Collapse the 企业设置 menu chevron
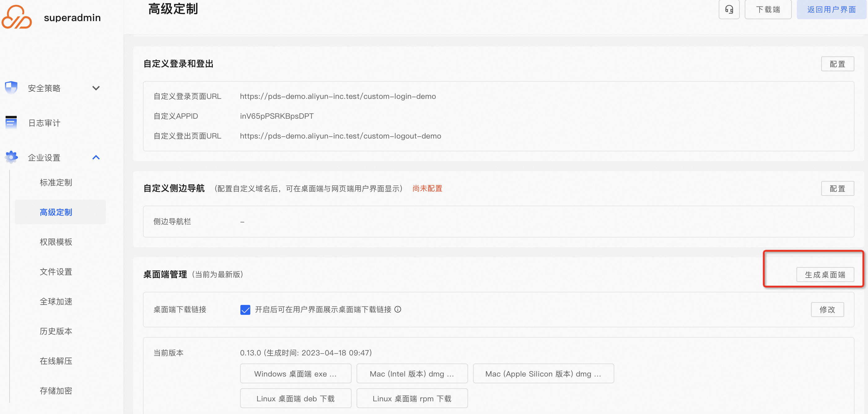 (x=96, y=157)
